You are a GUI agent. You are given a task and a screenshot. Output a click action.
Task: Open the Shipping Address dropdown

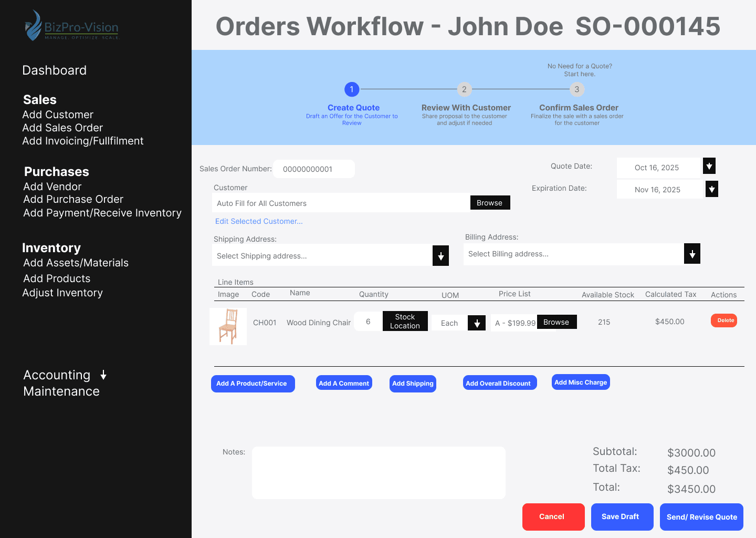point(440,255)
